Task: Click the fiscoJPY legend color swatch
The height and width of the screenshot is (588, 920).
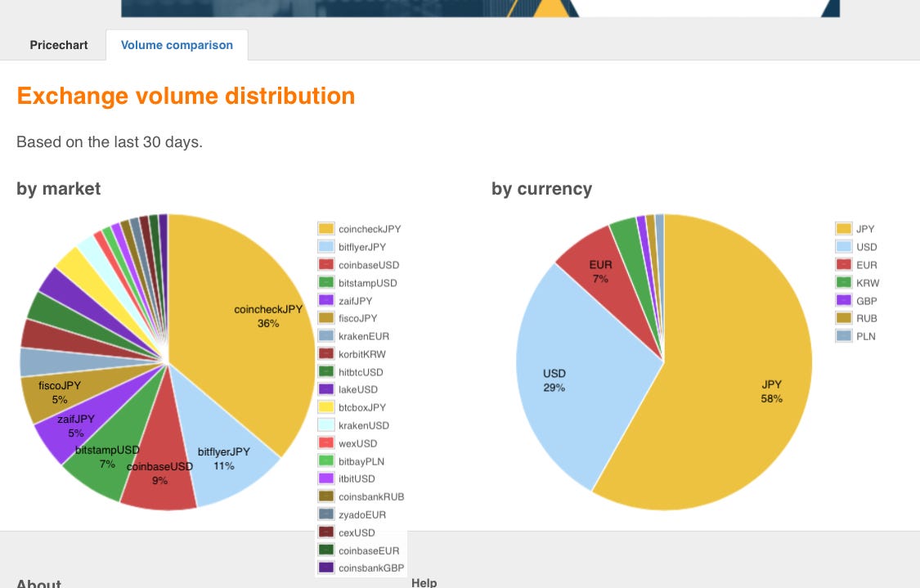Action: point(325,317)
